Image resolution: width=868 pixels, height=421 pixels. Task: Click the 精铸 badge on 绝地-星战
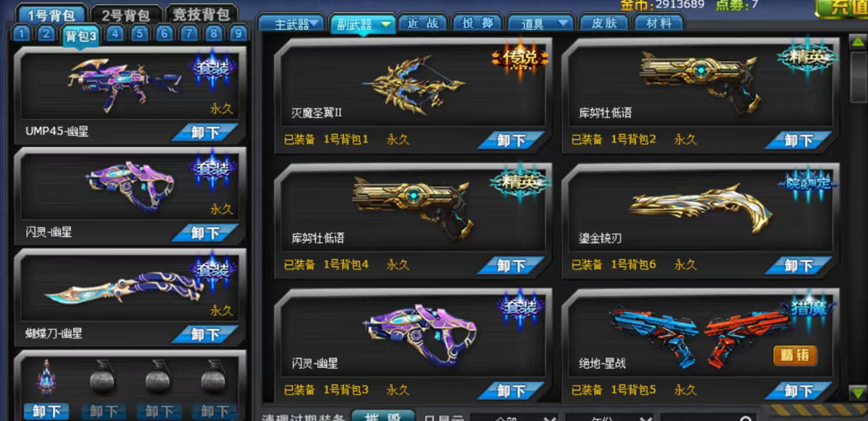(x=795, y=355)
